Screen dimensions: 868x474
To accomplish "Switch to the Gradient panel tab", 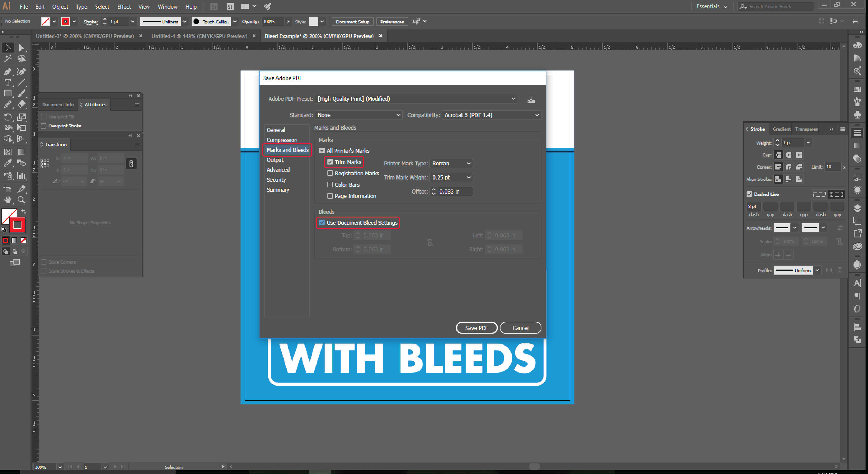I will coord(781,129).
